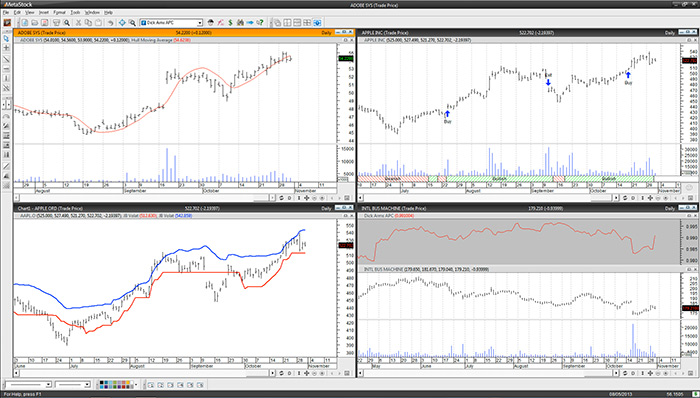Click the Paste toolbar icon
The image size is (700, 398).
98,22
